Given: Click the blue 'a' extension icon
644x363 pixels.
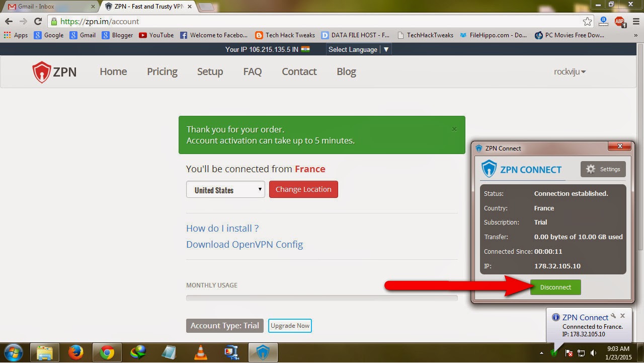Looking at the screenshot, I should 604,22.
